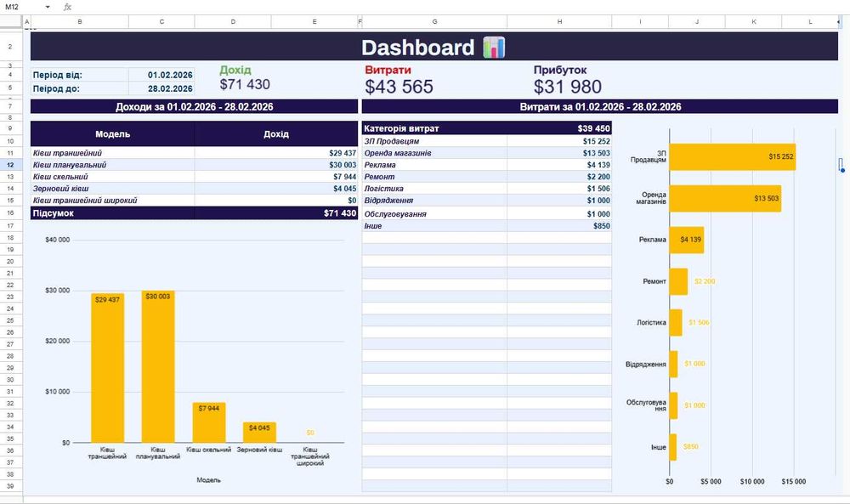
Task: Click the Логістика bar in expenses chart
Action: click(x=676, y=322)
